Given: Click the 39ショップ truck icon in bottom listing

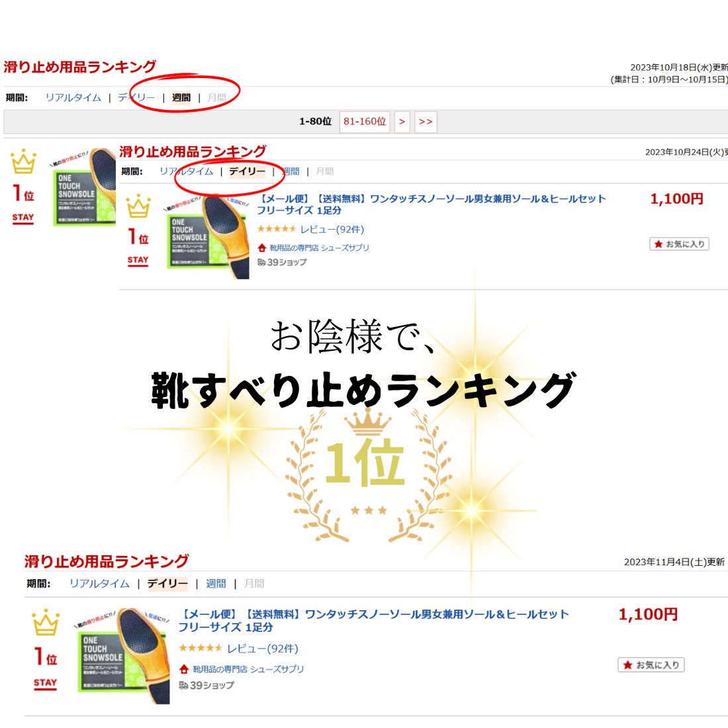Looking at the screenshot, I should (183, 685).
